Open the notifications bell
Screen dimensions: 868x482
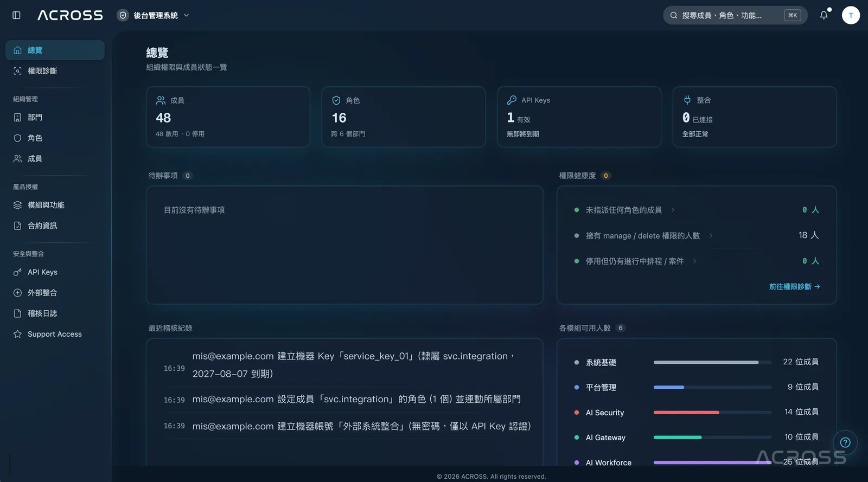click(x=824, y=15)
